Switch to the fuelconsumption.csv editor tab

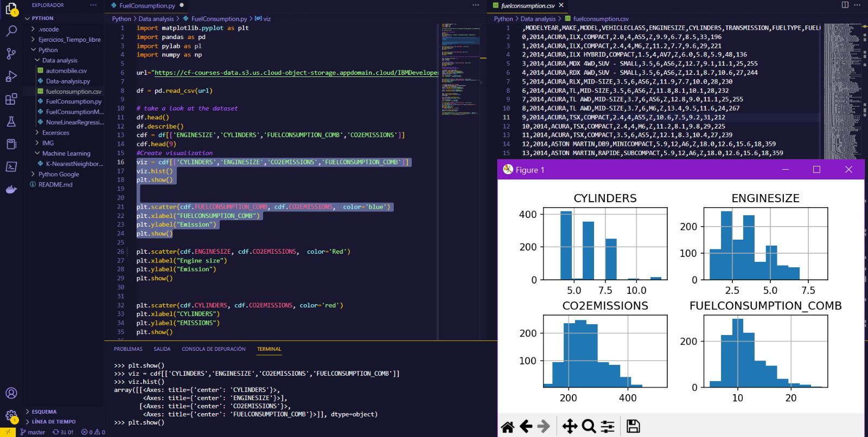pos(527,5)
